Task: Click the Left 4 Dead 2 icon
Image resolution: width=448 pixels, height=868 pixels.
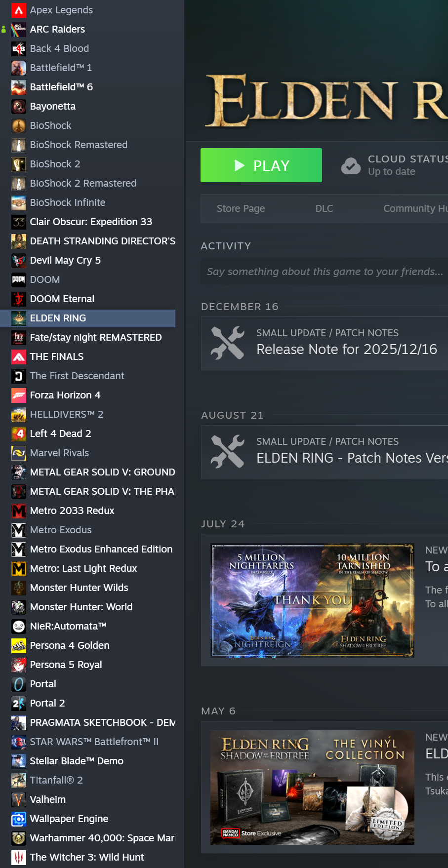Action: (19, 434)
